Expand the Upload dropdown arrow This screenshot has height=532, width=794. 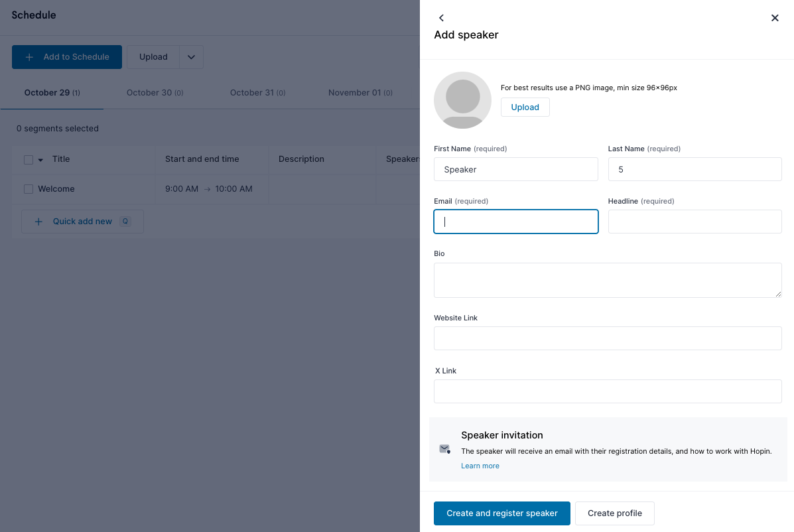191,56
